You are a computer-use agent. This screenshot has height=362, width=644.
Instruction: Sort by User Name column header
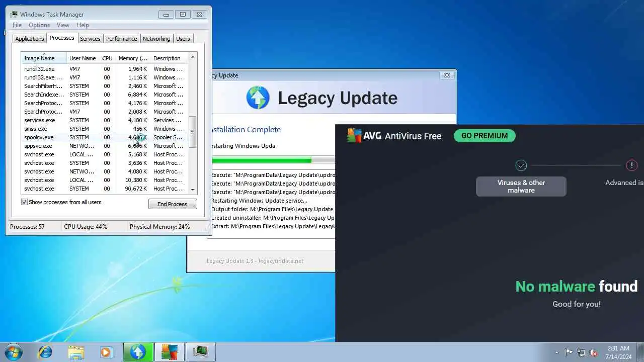pyautogui.click(x=83, y=58)
